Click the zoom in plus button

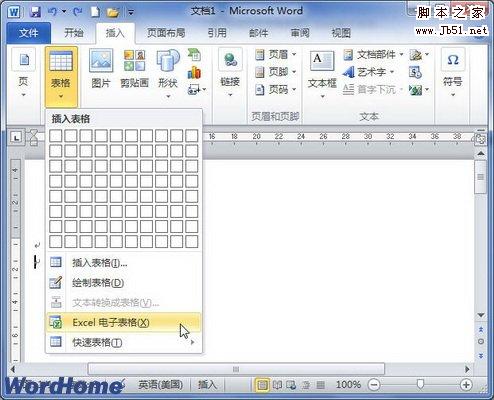[x=466, y=385]
